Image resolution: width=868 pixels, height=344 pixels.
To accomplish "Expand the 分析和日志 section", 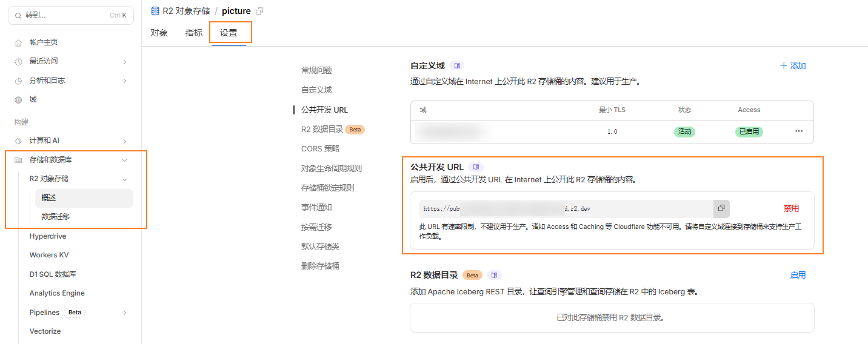I will pos(124,81).
